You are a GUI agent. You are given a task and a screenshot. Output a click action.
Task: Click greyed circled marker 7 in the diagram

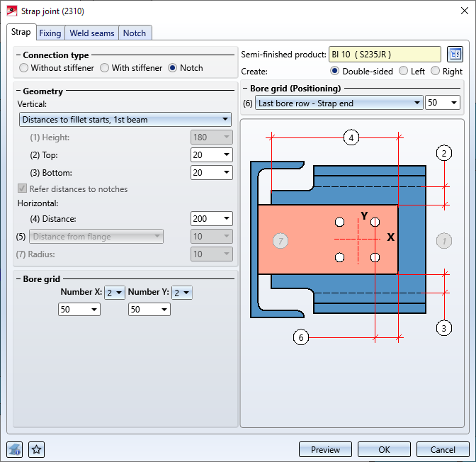[280, 241]
